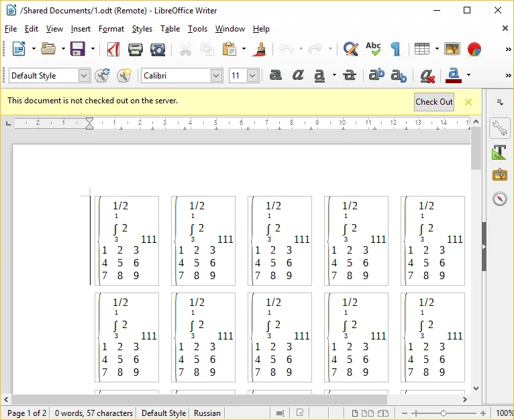Viewport: 514px width, 420px height.
Task: Insert a chart
Action: 474,50
